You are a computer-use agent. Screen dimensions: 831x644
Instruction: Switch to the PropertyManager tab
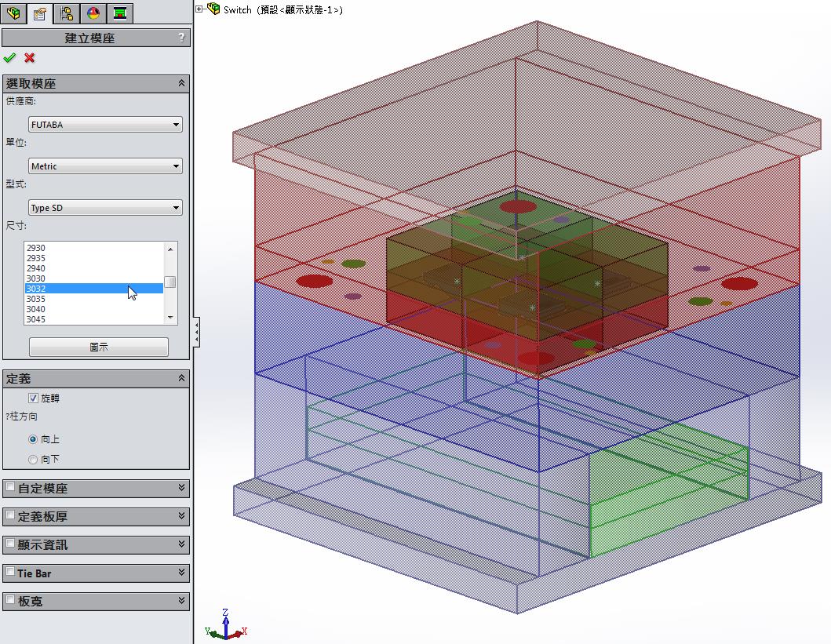click(40, 13)
